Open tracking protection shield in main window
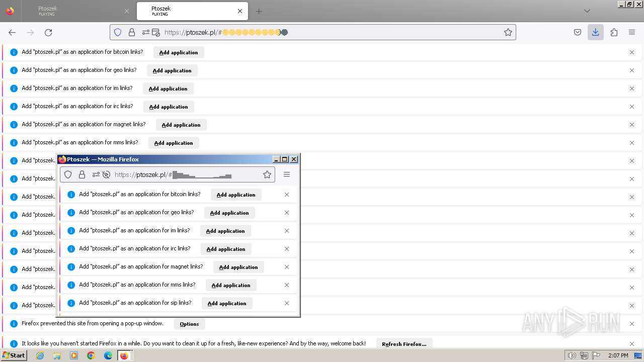 118,32
